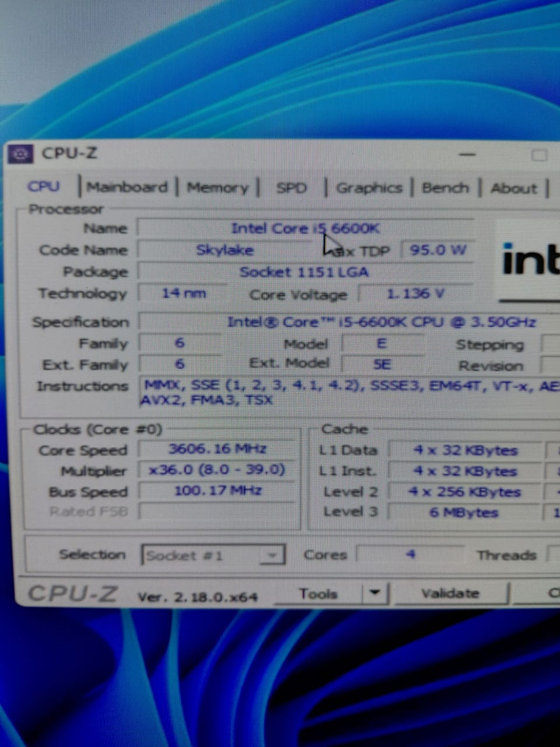The height and width of the screenshot is (747, 560).
Task: Open the About tab
Action: tap(513, 189)
